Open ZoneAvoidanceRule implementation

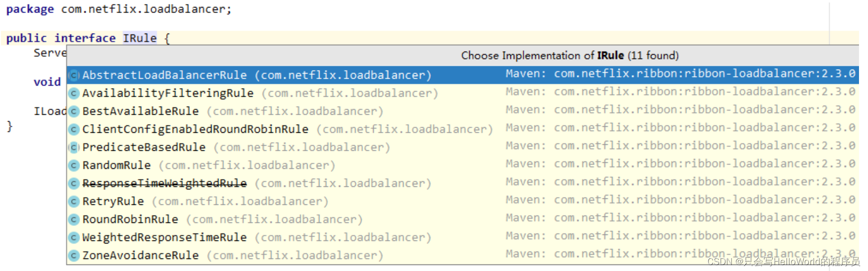[x=463, y=255]
